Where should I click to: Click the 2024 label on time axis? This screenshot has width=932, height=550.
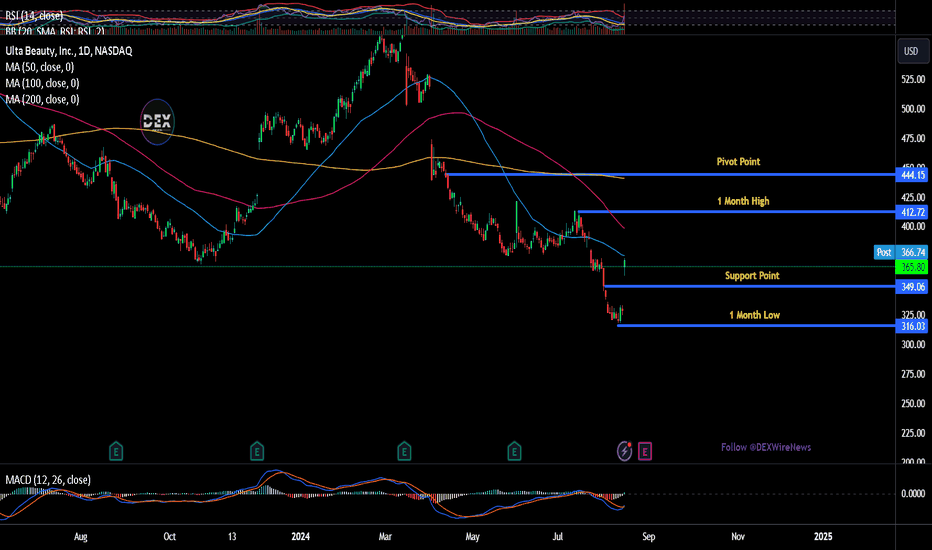pyautogui.click(x=301, y=536)
